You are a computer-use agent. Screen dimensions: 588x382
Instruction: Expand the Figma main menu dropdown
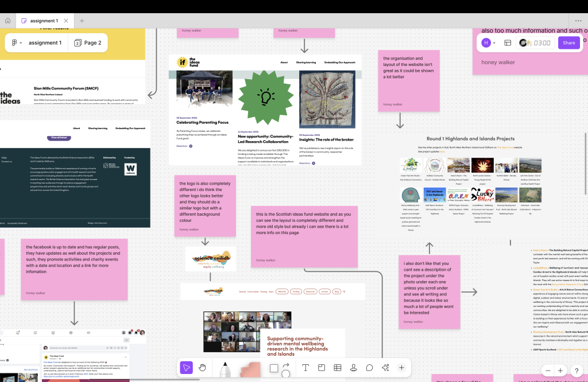(17, 43)
